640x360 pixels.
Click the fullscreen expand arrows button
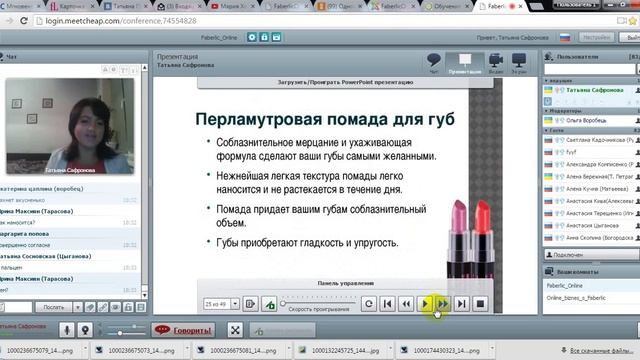[235, 330]
